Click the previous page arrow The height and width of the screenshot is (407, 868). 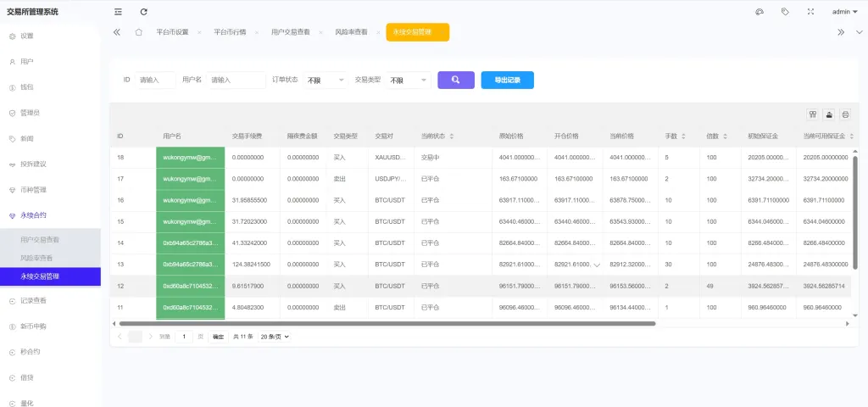[x=120, y=337]
